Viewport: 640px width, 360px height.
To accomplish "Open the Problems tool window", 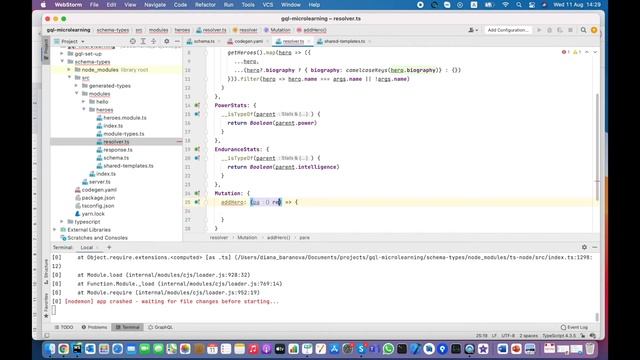I will point(94,327).
